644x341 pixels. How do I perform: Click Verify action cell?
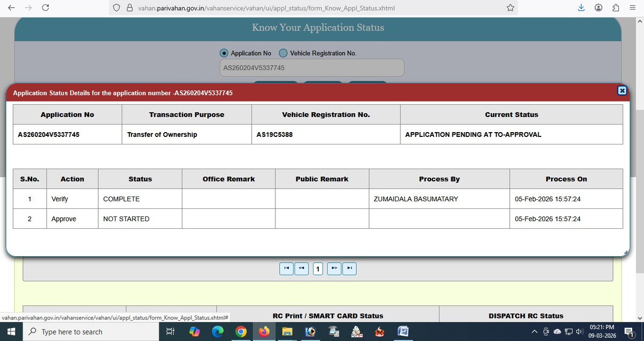click(x=72, y=199)
